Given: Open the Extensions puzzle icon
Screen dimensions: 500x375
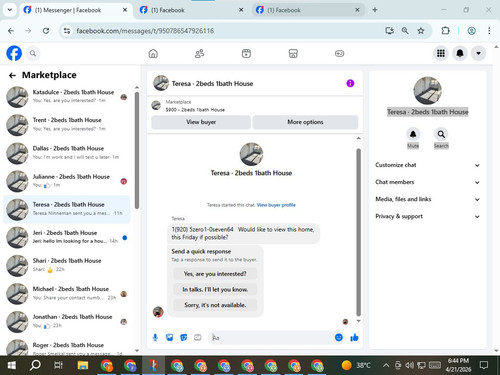Looking at the screenshot, I should point(445,31).
